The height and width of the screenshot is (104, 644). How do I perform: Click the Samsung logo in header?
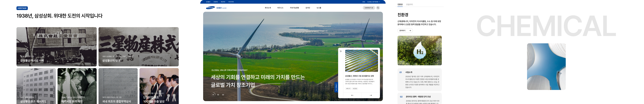pyautogui.click(x=210, y=8)
